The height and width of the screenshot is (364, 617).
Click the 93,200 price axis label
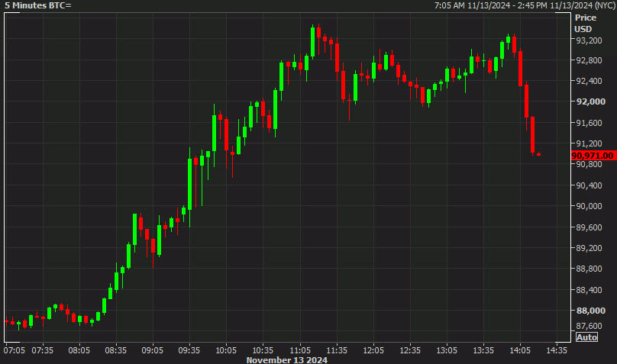pyautogui.click(x=589, y=40)
